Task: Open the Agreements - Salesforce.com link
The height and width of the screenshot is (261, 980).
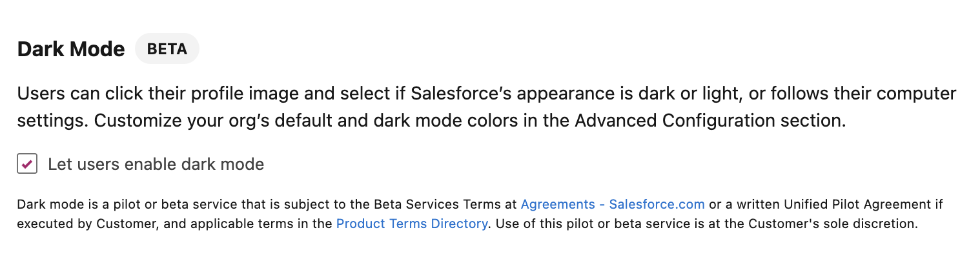Action: [x=612, y=204]
